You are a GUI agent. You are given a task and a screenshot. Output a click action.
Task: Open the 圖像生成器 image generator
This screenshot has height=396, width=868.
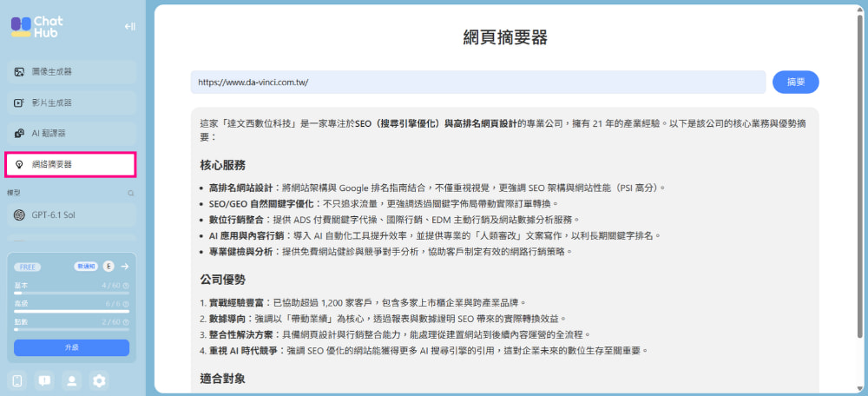(71, 72)
